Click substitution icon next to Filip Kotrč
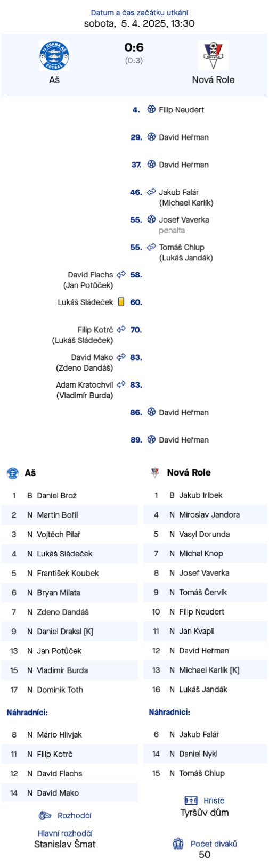Screen dimensions: 269x868 [121, 330]
